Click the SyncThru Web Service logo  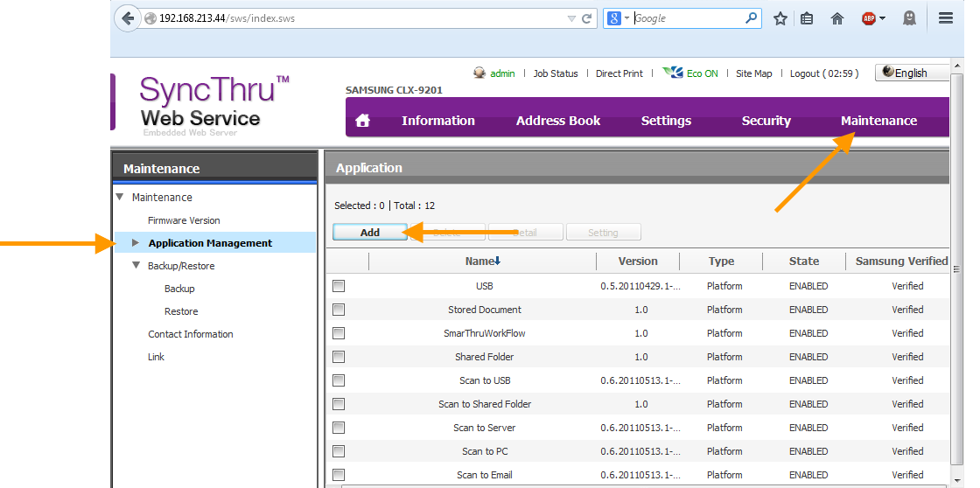pos(214,104)
